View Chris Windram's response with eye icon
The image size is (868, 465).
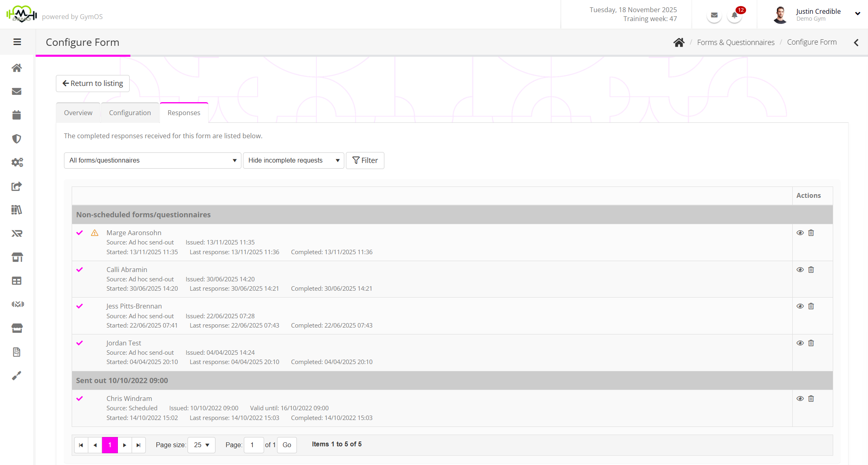pyautogui.click(x=800, y=399)
